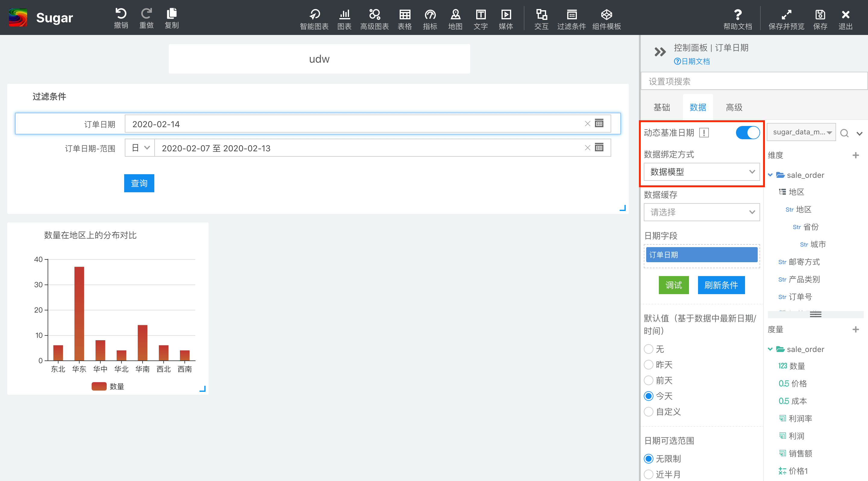
Task: Click the 查询 query button
Action: pos(139,183)
